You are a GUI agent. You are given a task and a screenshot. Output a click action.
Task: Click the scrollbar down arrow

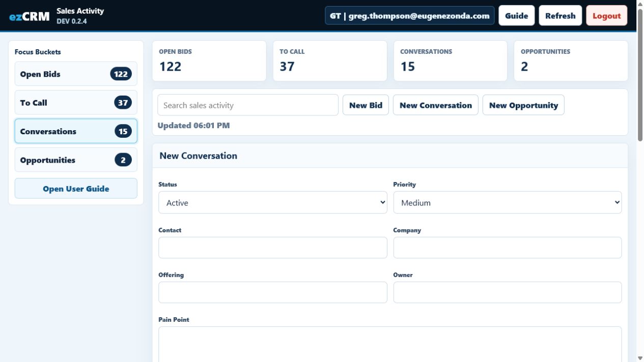point(640,358)
